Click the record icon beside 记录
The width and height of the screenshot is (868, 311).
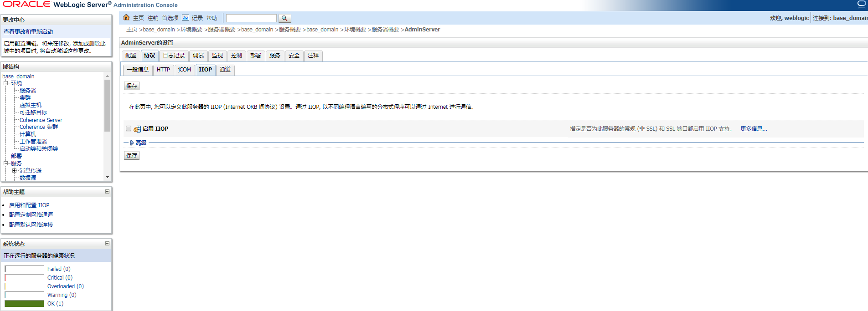[x=186, y=18]
